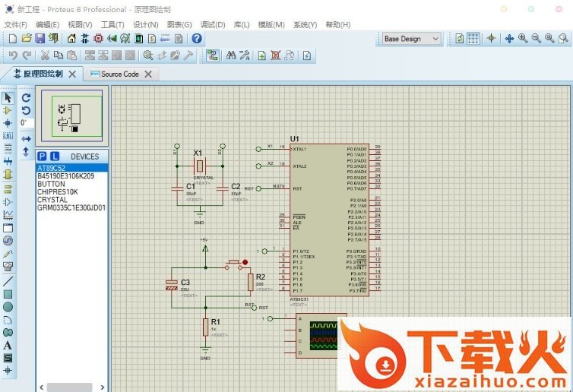
Task: Open the help question mark icon
Action: click(197, 38)
